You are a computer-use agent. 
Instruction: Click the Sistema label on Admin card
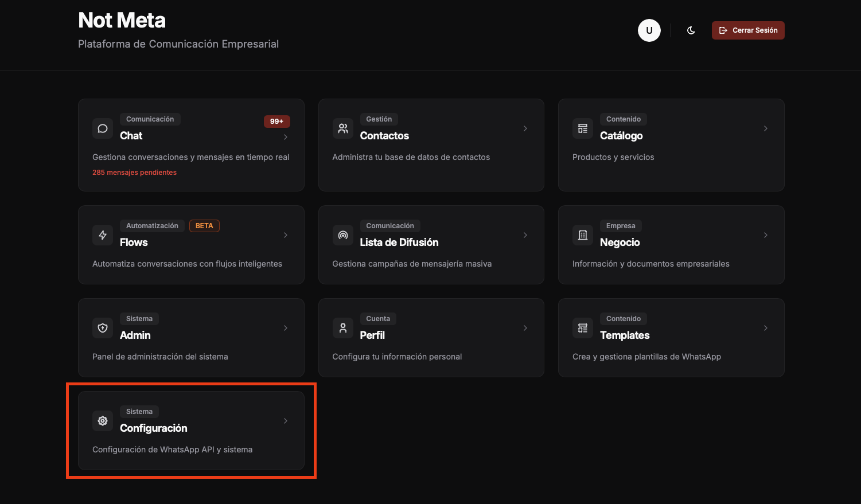[x=139, y=318]
